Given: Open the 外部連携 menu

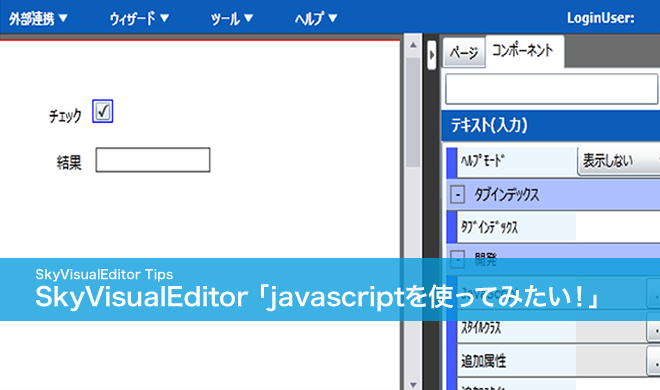Looking at the screenshot, I should (38, 19).
